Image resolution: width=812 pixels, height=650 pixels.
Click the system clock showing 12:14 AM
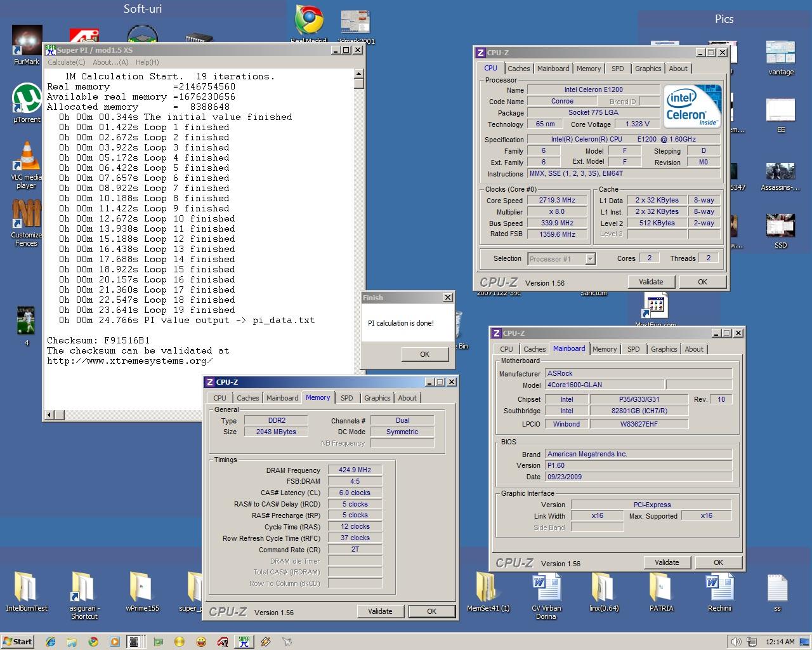coord(780,642)
